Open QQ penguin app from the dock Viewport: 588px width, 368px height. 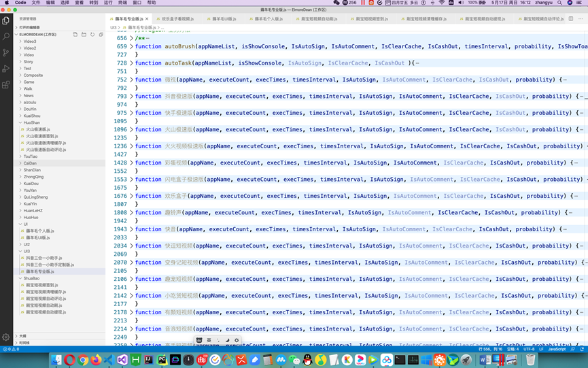[x=307, y=360]
